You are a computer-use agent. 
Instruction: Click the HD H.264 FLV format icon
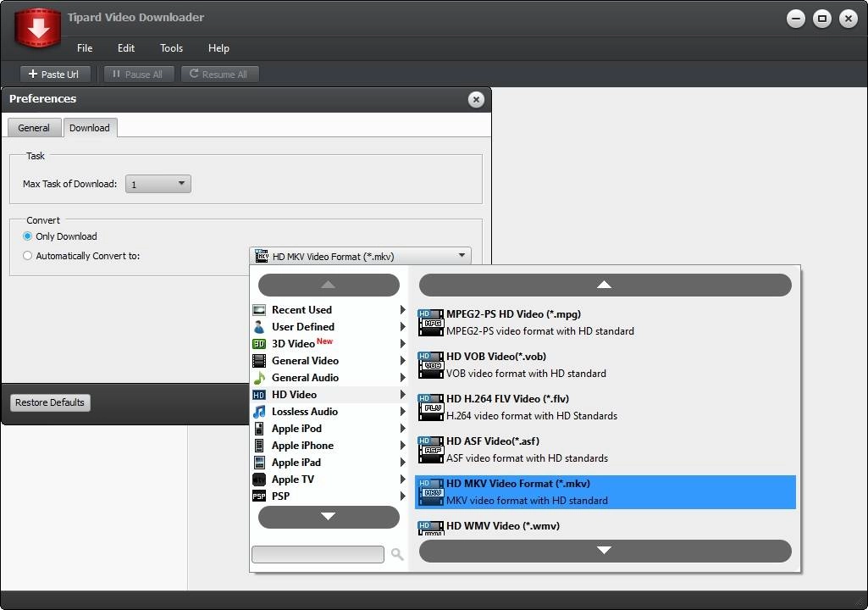click(431, 408)
